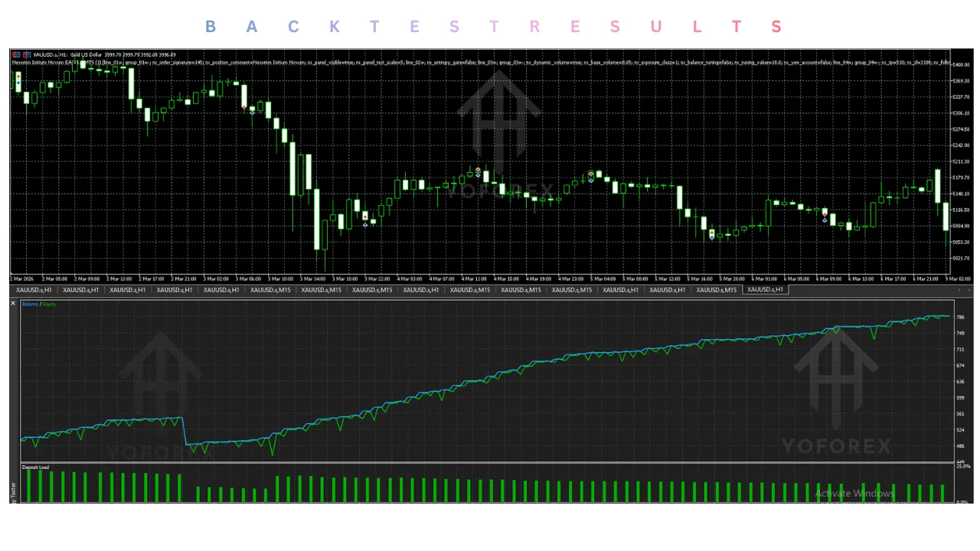This screenshot has width=980, height=551.
Task: Click the trade marker near 6 Mar 09:00 candle
Action: pos(825,217)
